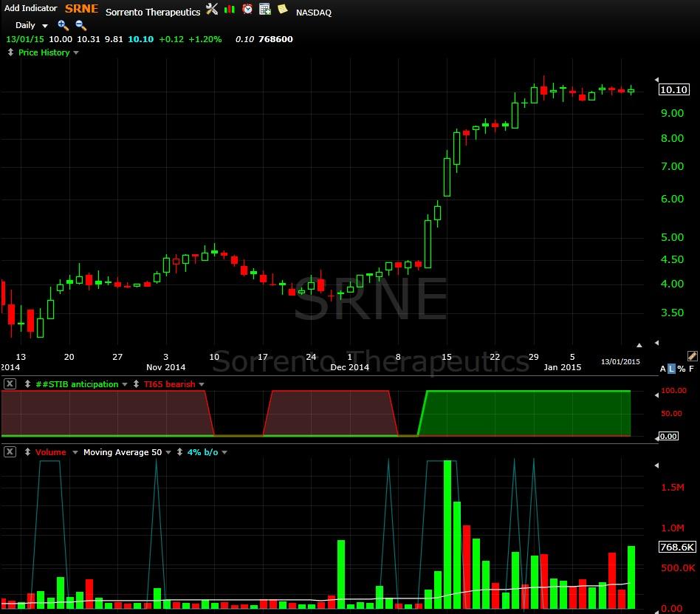Open the ##STIB anticipation dropdown
Screen dimensions: 700x614
click(125, 384)
